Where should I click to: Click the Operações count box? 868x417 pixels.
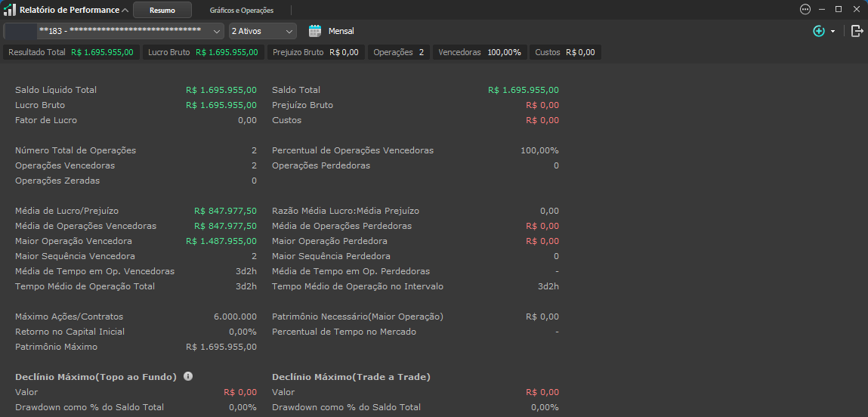click(399, 53)
